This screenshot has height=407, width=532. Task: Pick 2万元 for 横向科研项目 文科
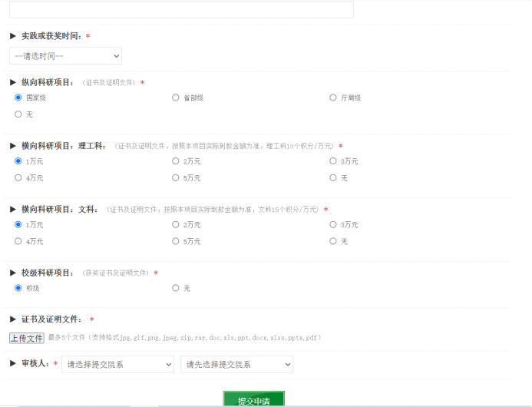pyautogui.click(x=175, y=225)
